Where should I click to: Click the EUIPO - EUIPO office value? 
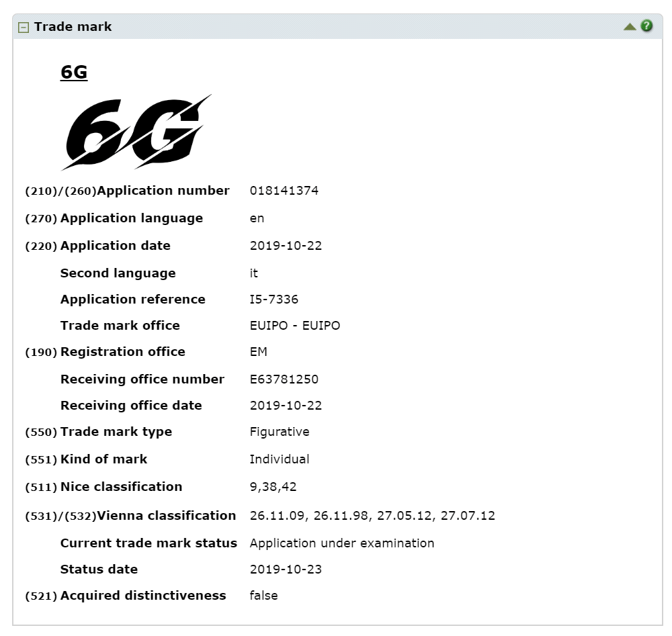pos(295,326)
